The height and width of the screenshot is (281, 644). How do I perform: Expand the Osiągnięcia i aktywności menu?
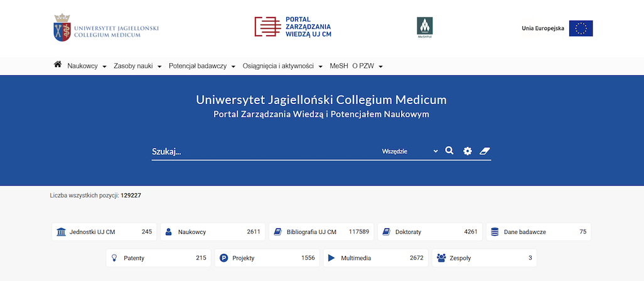(282, 66)
